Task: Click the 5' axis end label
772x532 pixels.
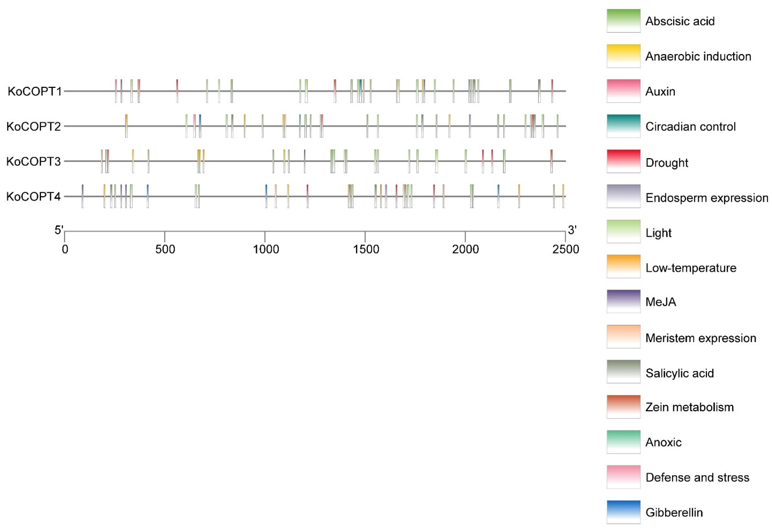Action: point(59,230)
